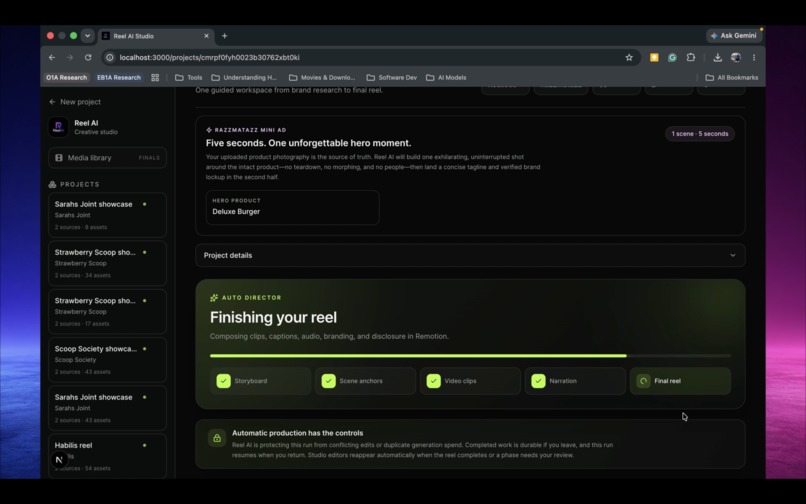
Task: Open the All Bookmarks folder
Action: [731, 78]
